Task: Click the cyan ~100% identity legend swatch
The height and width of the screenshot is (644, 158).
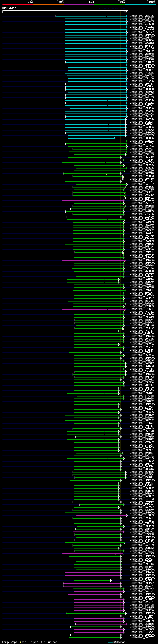Action: pyautogui.click(x=140, y=4)
